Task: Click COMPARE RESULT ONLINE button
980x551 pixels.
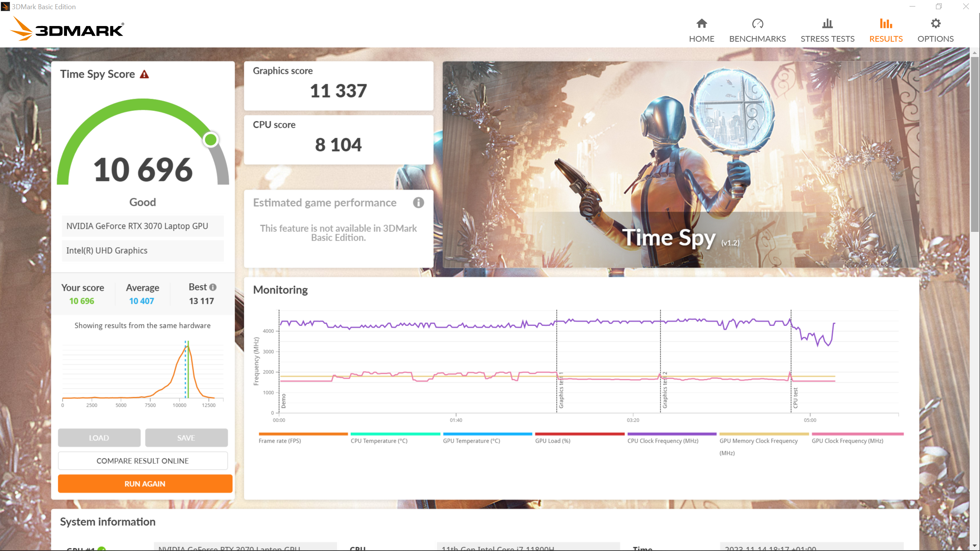Action: (143, 461)
